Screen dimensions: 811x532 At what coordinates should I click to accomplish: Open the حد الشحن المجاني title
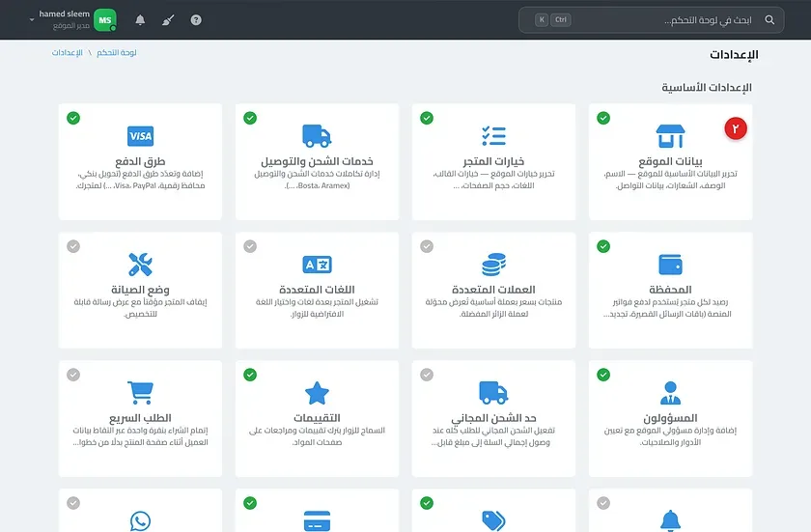[x=494, y=418]
